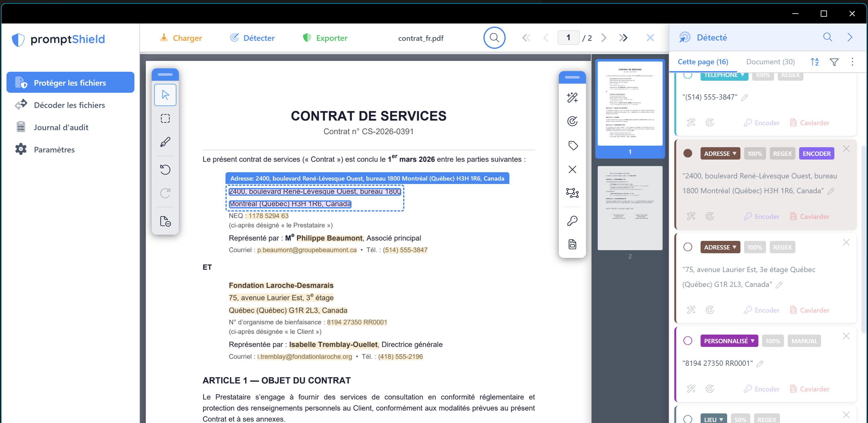
Task: Toggle the circle next to the TELEPHONE detection
Action: (x=688, y=75)
